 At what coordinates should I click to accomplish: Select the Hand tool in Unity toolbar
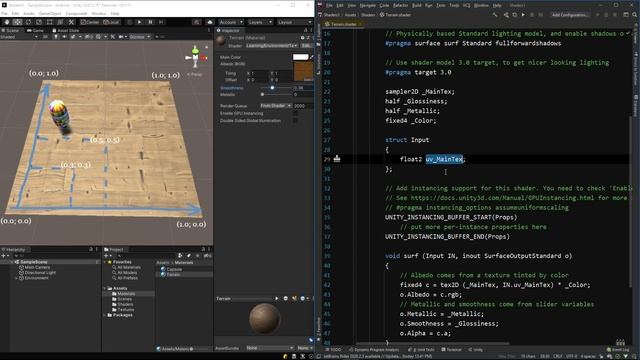(7, 22)
